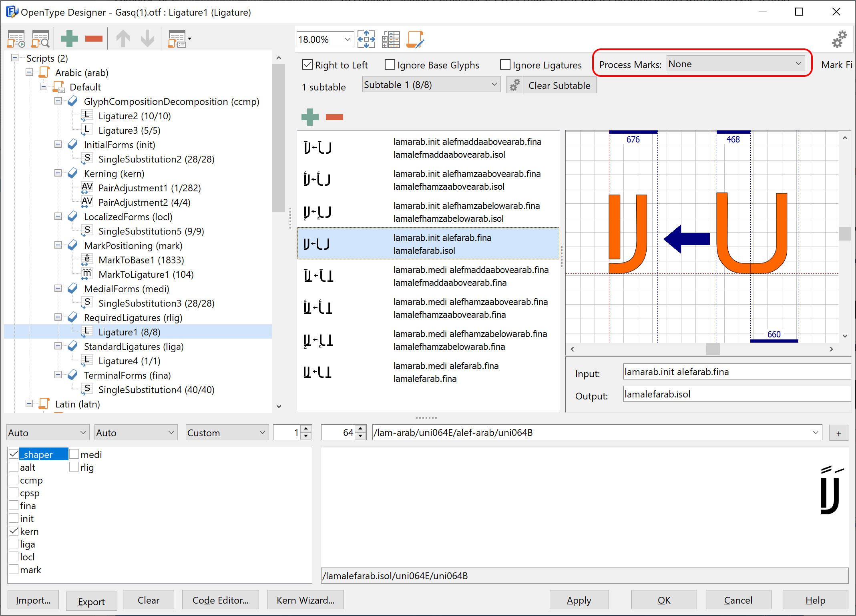Viewport: 856px width, 616px height.
Task: Open the first Auto script dropdown
Action: (x=48, y=433)
